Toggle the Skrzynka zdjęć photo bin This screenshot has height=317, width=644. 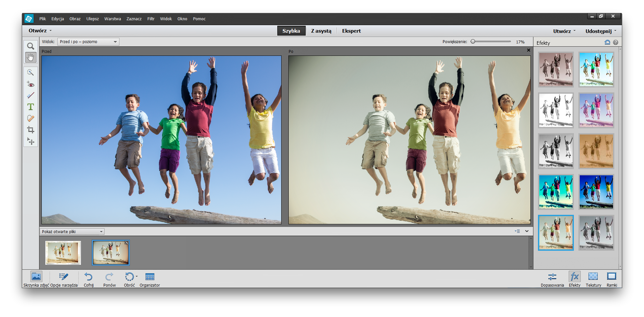point(36,279)
